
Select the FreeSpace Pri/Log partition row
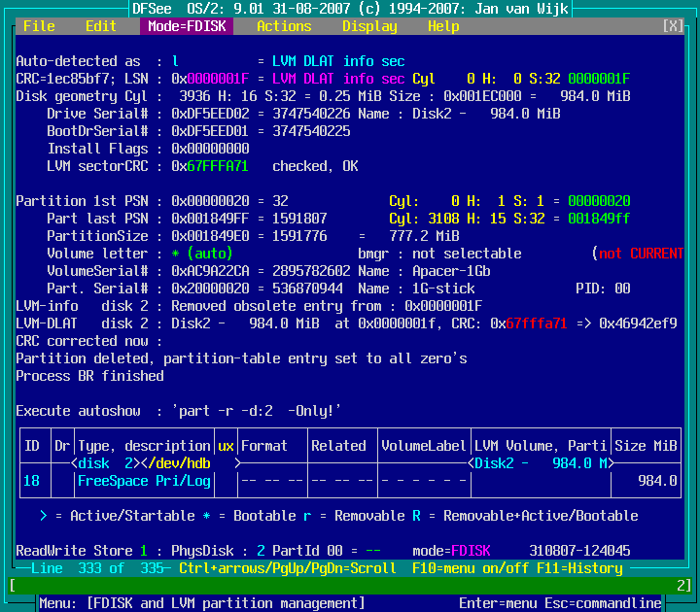pyautogui.click(x=144, y=481)
